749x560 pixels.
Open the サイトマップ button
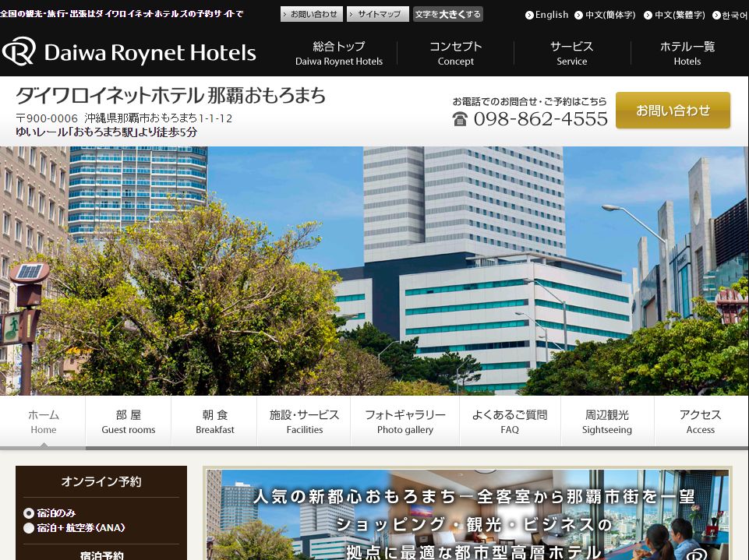coord(378,14)
